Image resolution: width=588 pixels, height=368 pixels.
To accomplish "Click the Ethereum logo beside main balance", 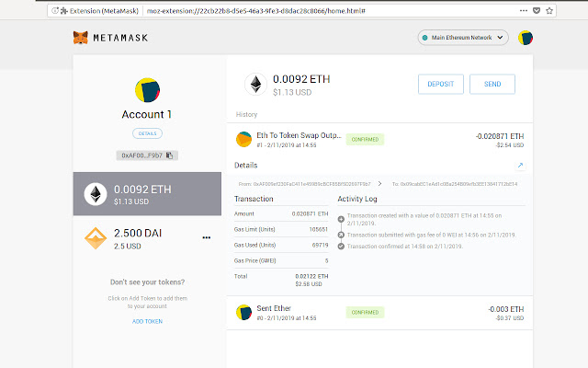I will 254,85.
